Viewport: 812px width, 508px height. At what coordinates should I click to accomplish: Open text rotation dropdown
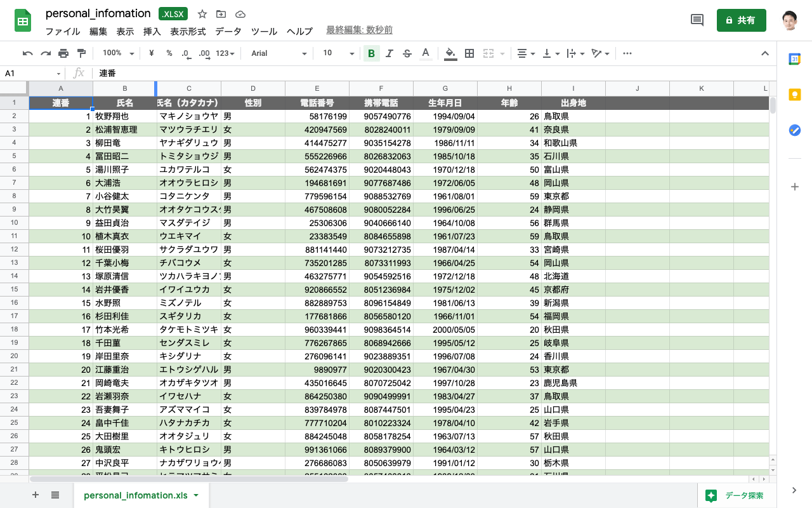click(600, 53)
